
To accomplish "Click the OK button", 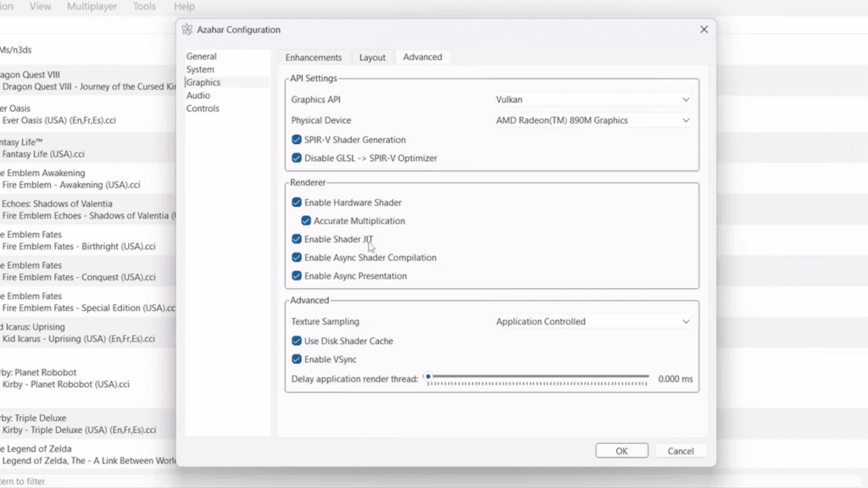I will pyautogui.click(x=621, y=451).
